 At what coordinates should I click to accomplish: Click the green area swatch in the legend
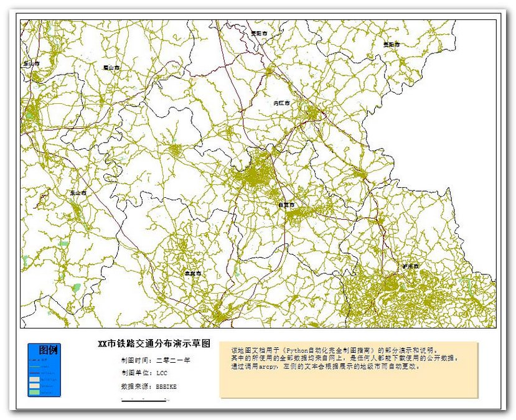coord(34,392)
